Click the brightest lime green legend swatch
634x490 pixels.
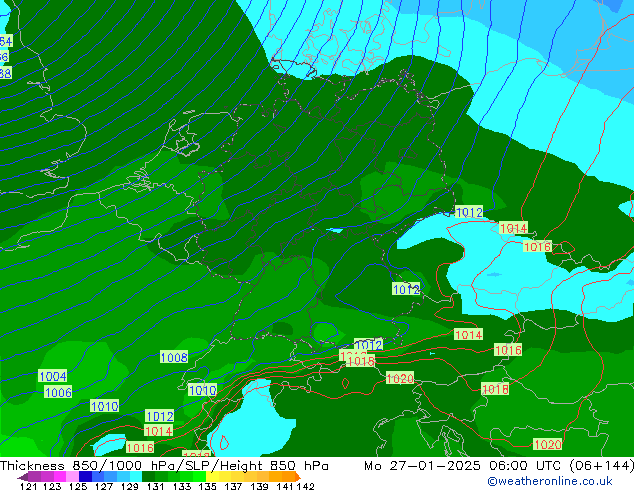pos(200,477)
